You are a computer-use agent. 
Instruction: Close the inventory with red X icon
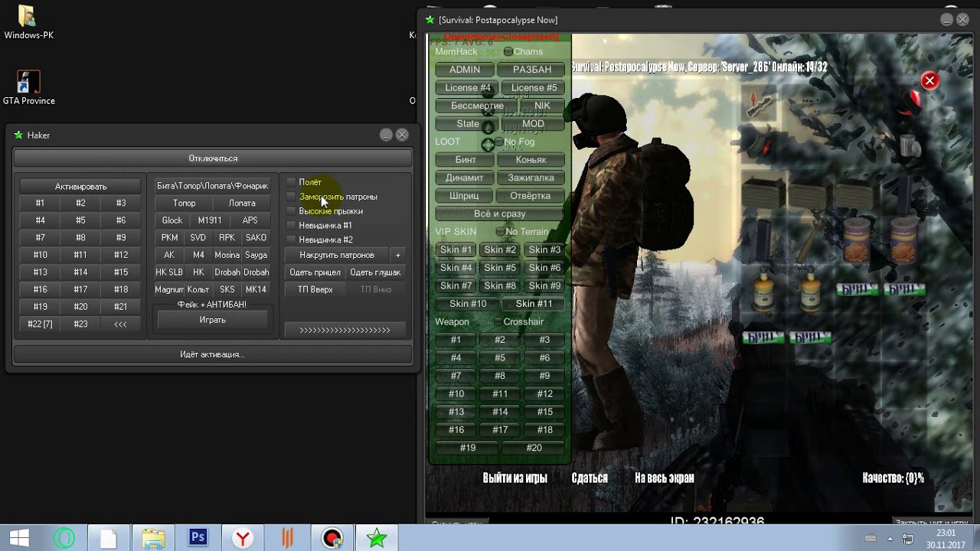(x=929, y=80)
